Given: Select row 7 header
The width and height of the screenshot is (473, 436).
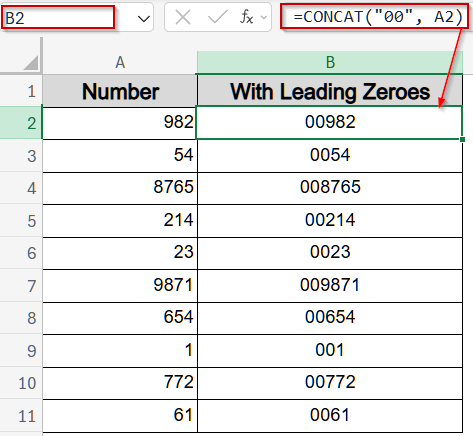Looking at the screenshot, I should 21,286.
